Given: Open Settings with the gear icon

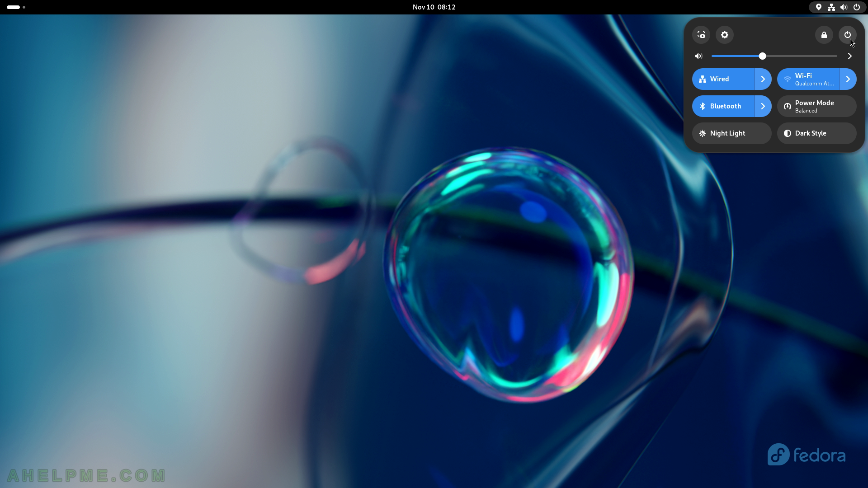Looking at the screenshot, I should click(725, 35).
